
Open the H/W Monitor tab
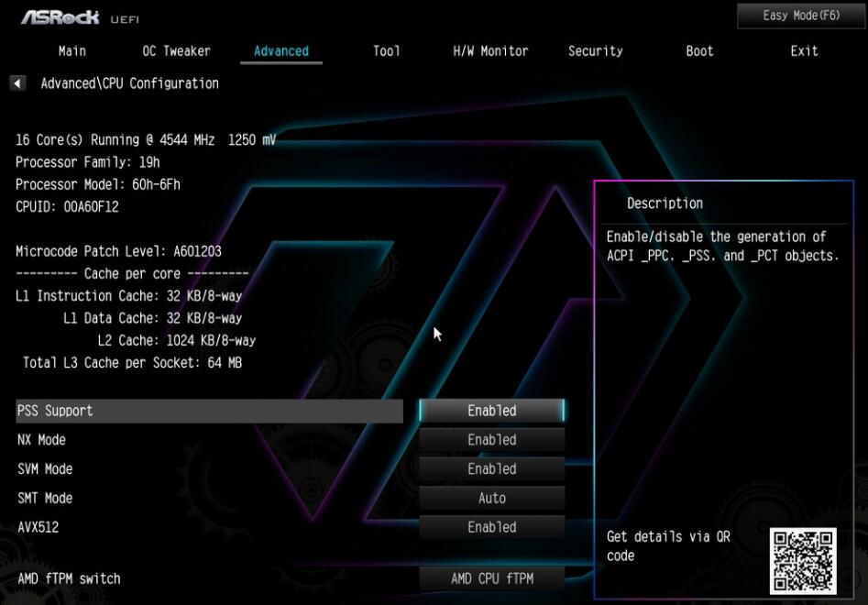tap(489, 51)
